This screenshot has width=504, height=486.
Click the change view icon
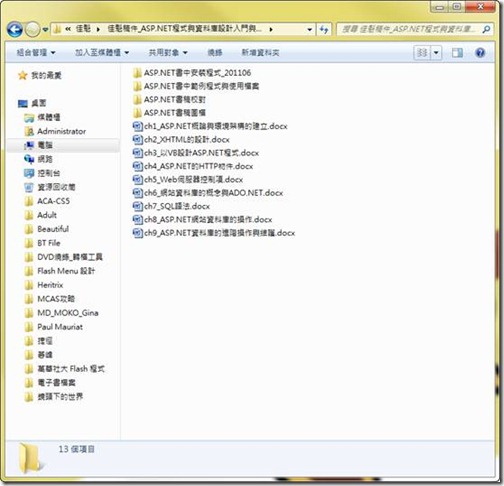coord(422,53)
